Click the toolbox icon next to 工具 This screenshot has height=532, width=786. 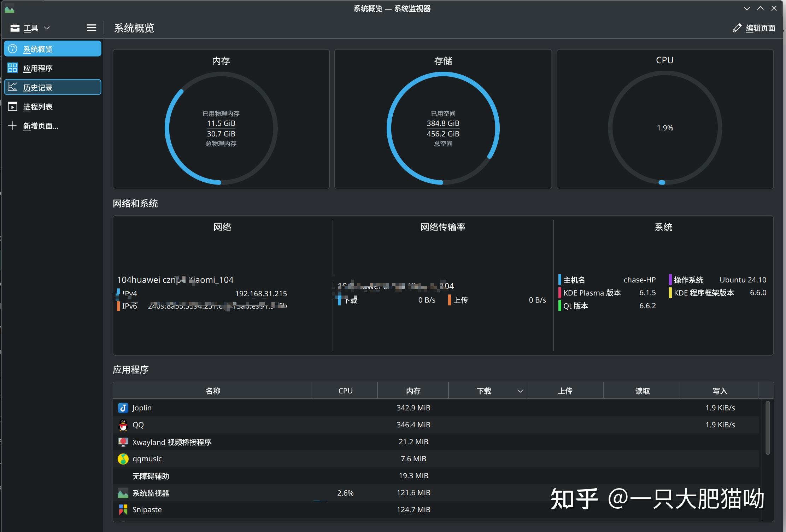click(x=15, y=28)
